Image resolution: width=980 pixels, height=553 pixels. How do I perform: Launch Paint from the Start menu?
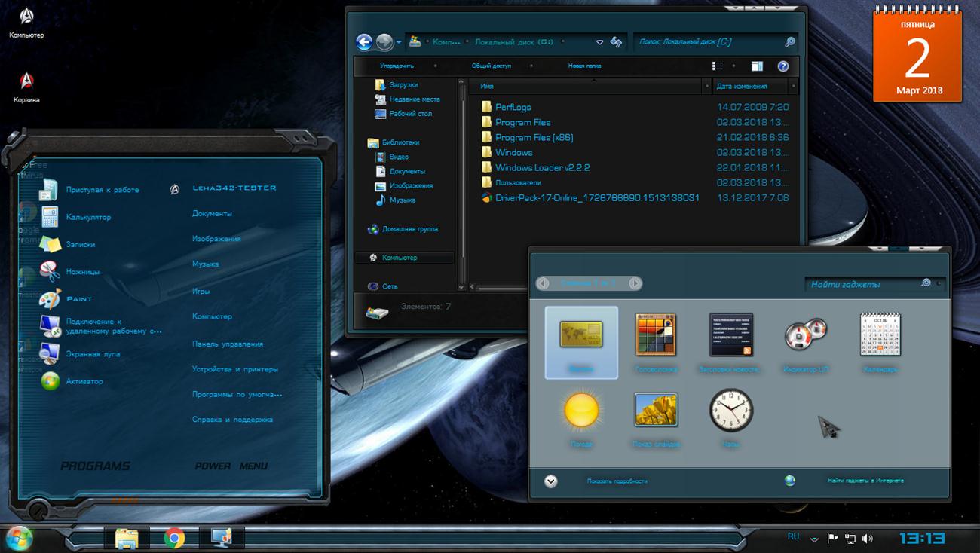click(79, 299)
